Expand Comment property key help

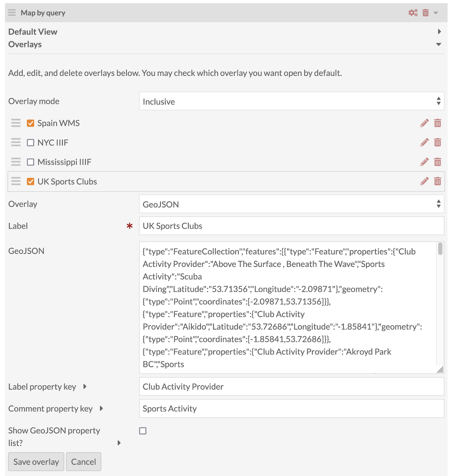101,408
